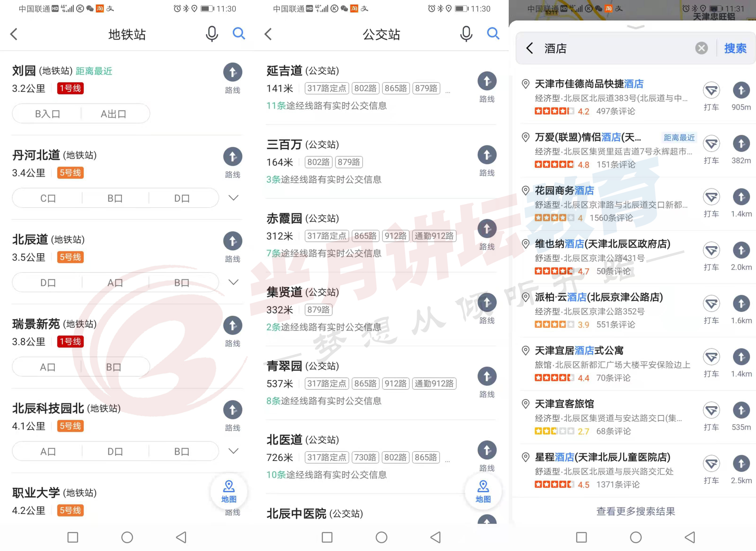Expand exits list for 北辰道 station
This screenshot has width=756, height=551.
233,282
